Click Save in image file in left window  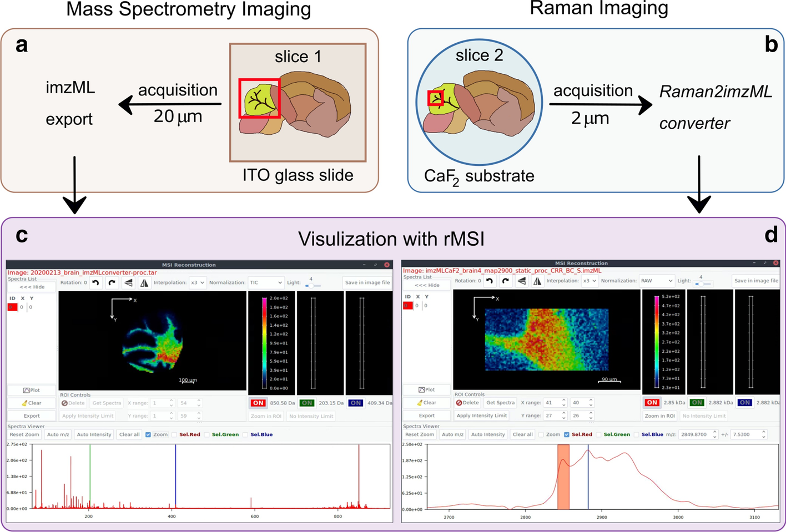point(367,282)
